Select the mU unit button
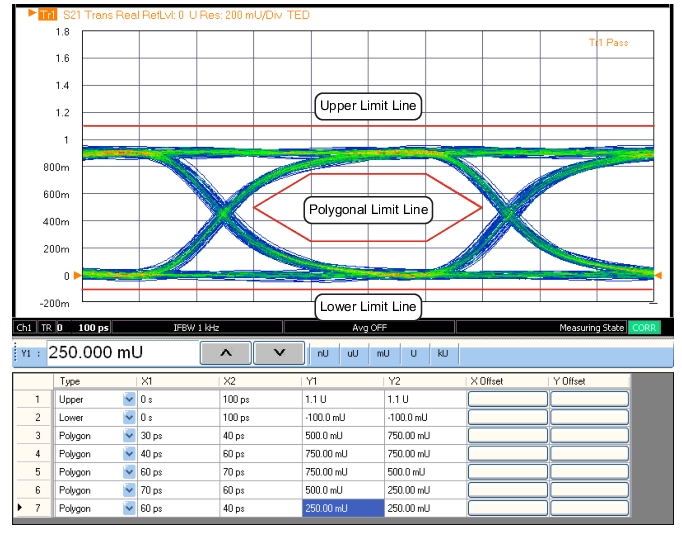 coord(383,353)
